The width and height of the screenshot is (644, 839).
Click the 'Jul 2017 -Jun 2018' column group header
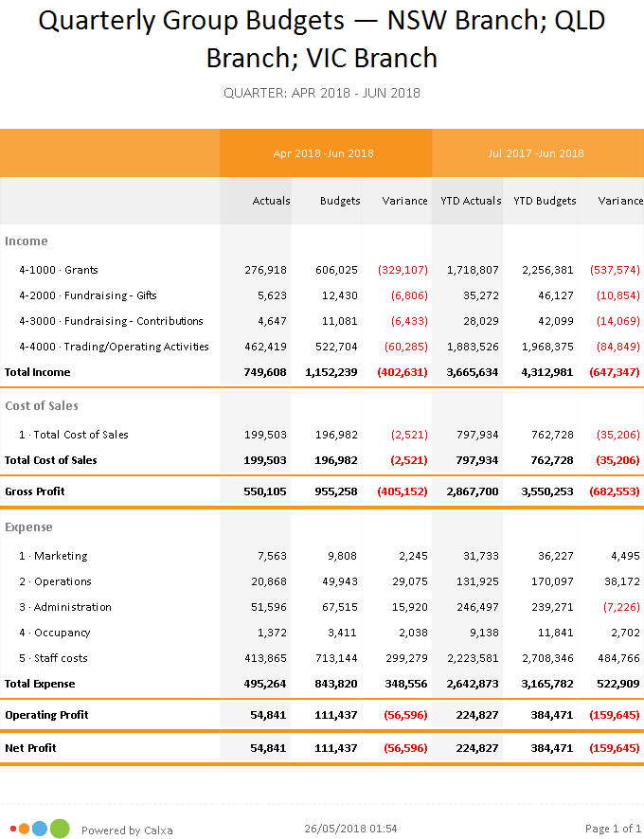(537, 153)
